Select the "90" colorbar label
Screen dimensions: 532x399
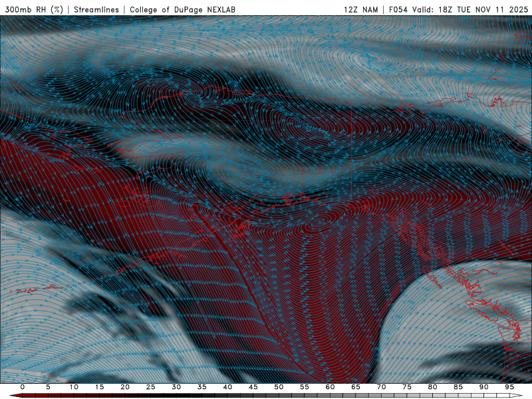[x=484, y=387]
